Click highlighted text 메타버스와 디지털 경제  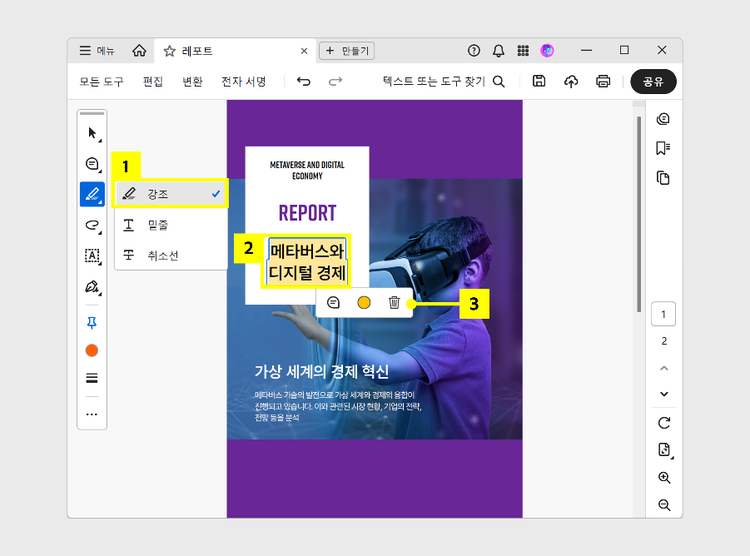(307, 262)
